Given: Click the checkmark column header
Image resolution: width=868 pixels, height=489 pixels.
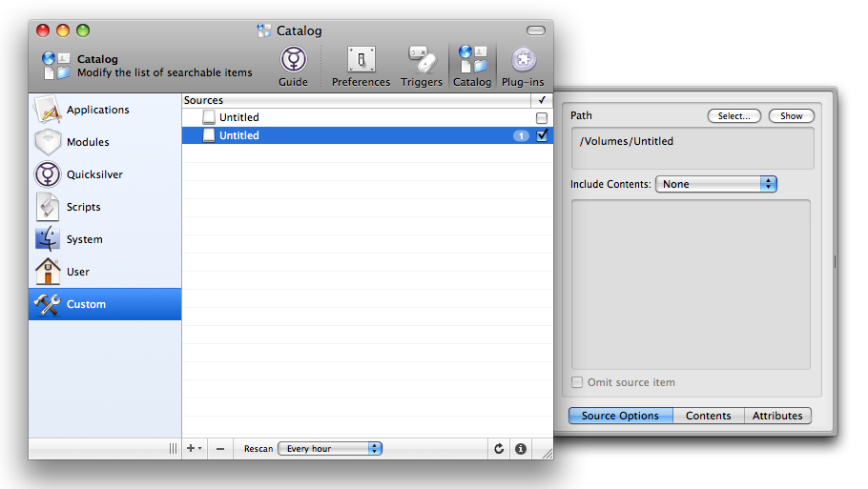Looking at the screenshot, I should [542, 100].
